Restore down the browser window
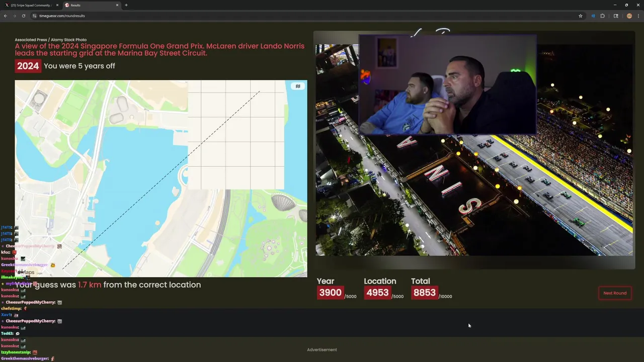 [x=626, y=5]
